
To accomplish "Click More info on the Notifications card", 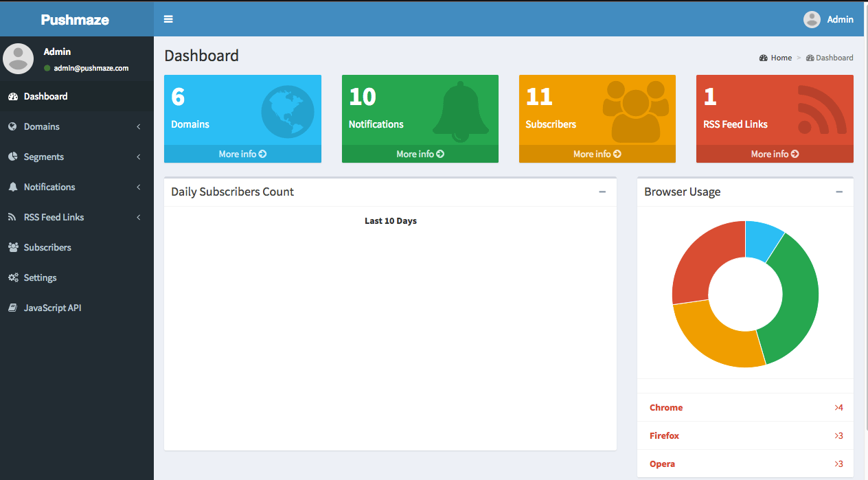I will tap(420, 154).
